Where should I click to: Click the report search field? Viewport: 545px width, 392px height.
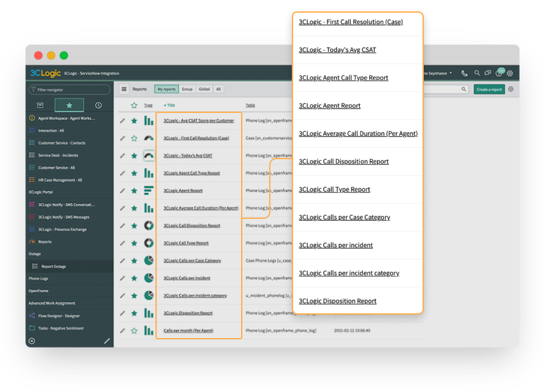(446, 89)
